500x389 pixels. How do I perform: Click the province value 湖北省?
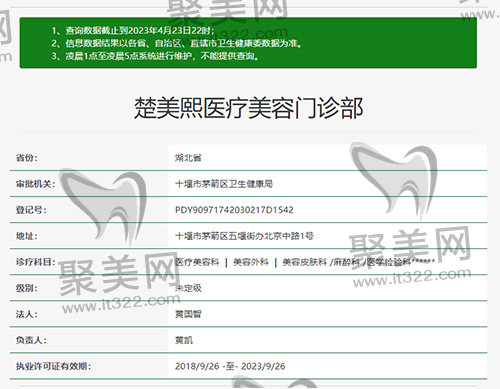(188, 158)
